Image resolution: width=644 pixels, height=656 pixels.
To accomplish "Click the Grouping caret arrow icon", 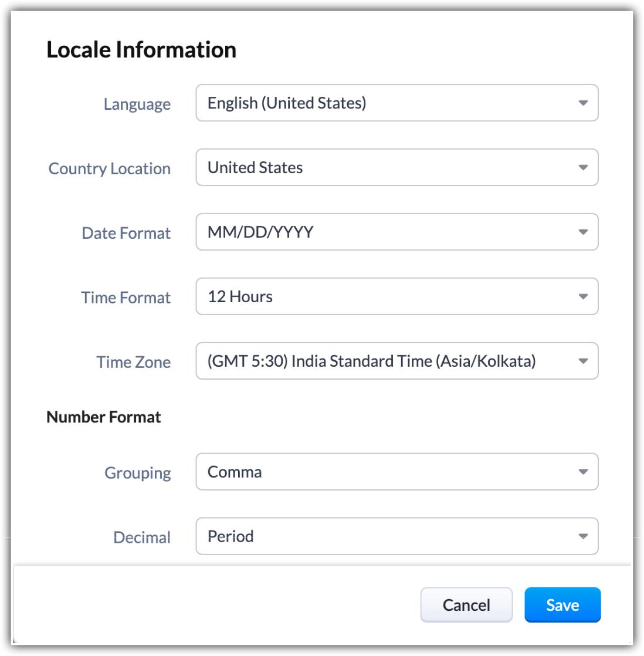I will pos(583,472).
